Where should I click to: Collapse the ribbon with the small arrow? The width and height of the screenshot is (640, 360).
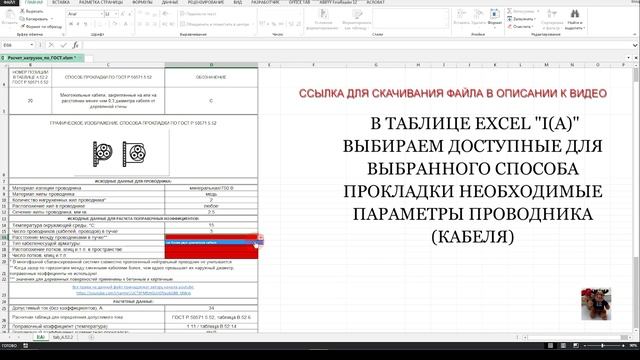pyautogui.click(x=635, y=35)
